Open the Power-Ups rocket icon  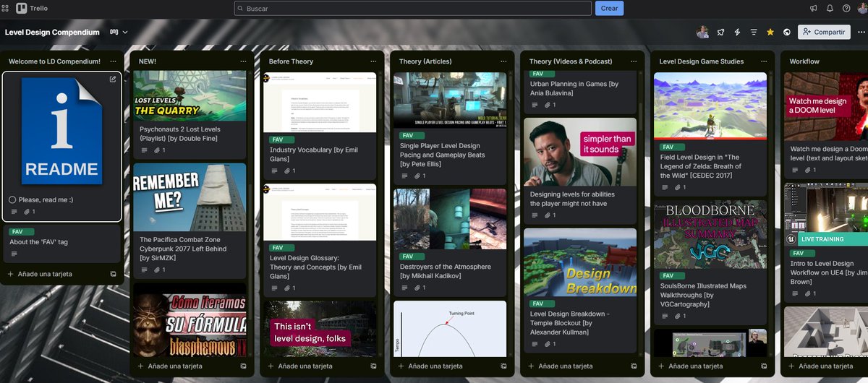(x=720, y=32)
